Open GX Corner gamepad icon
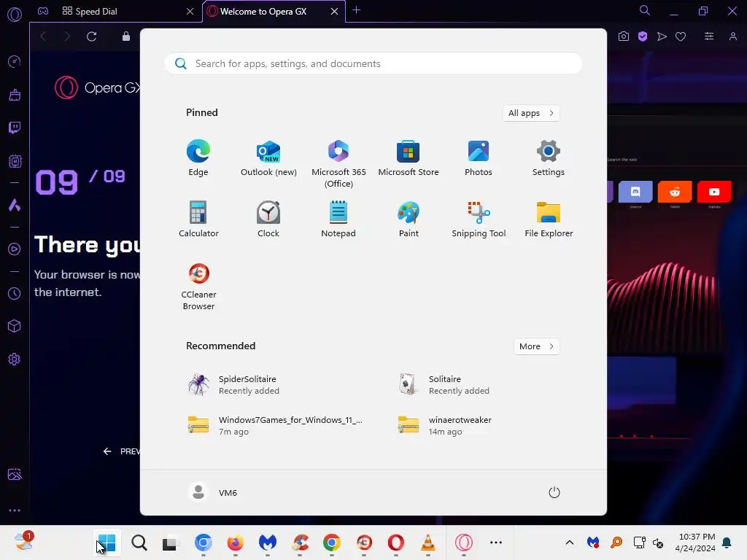This screenshot has height=560, width=747. (x=43, y=12)
